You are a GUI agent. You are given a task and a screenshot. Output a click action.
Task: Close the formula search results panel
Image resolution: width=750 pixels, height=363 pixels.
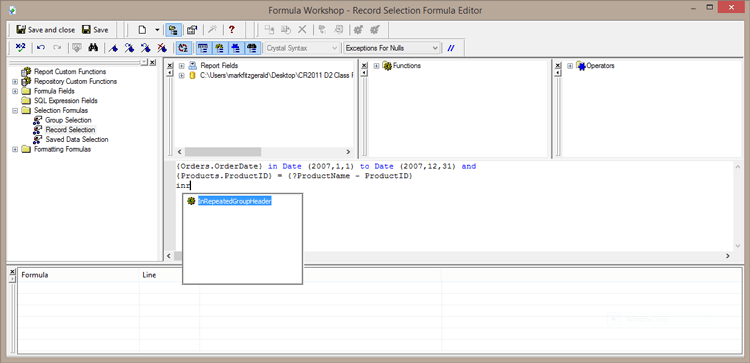click(12, 271)
